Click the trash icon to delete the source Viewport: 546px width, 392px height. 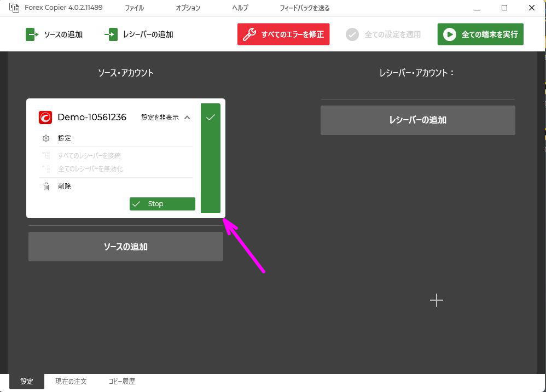46,186
